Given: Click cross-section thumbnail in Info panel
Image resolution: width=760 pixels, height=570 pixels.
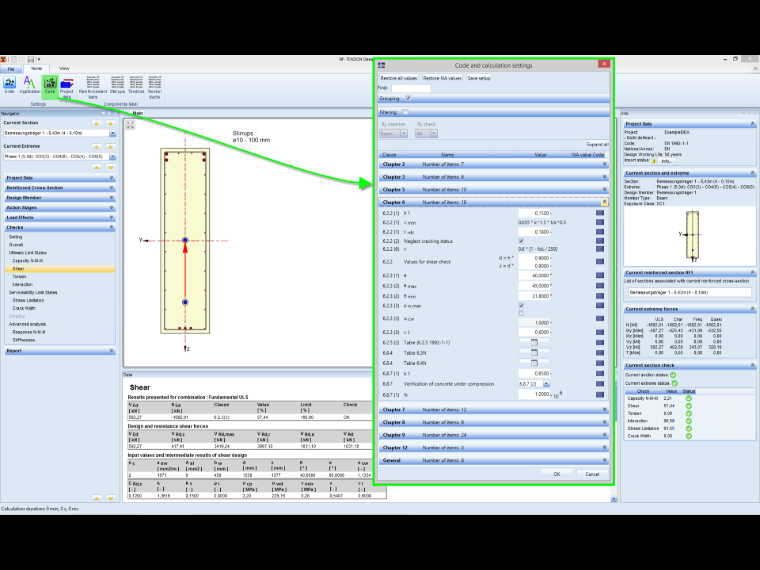Looking at the screenshot, I should tap(692, 235).
